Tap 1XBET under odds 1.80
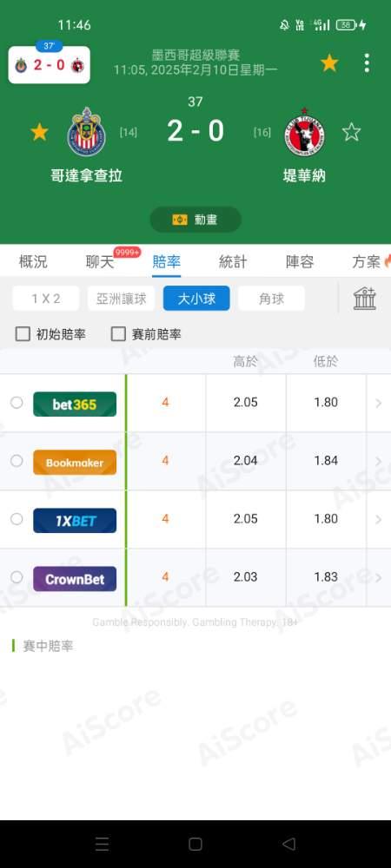Viewport: 391px width, 868px height. point(326,519)
